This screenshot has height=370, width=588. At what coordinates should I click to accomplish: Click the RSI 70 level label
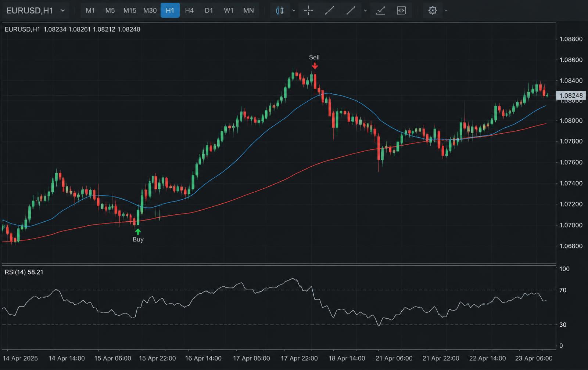pyautogui.click(x=563, y=290)
